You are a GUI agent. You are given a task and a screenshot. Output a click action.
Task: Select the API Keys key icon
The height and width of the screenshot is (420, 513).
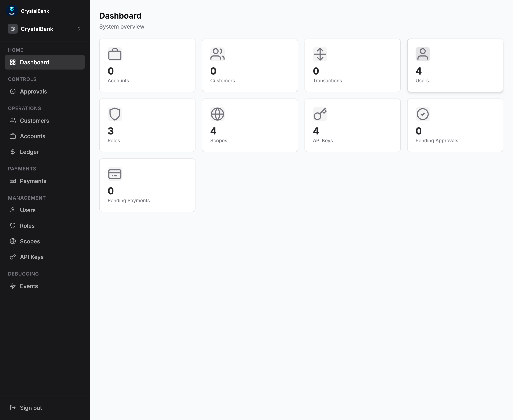click(13, 257)
